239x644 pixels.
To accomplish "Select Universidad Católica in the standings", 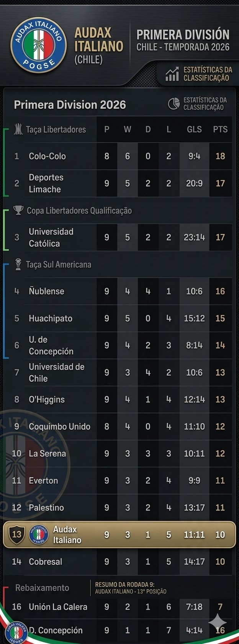I will [x=51, y=237].
